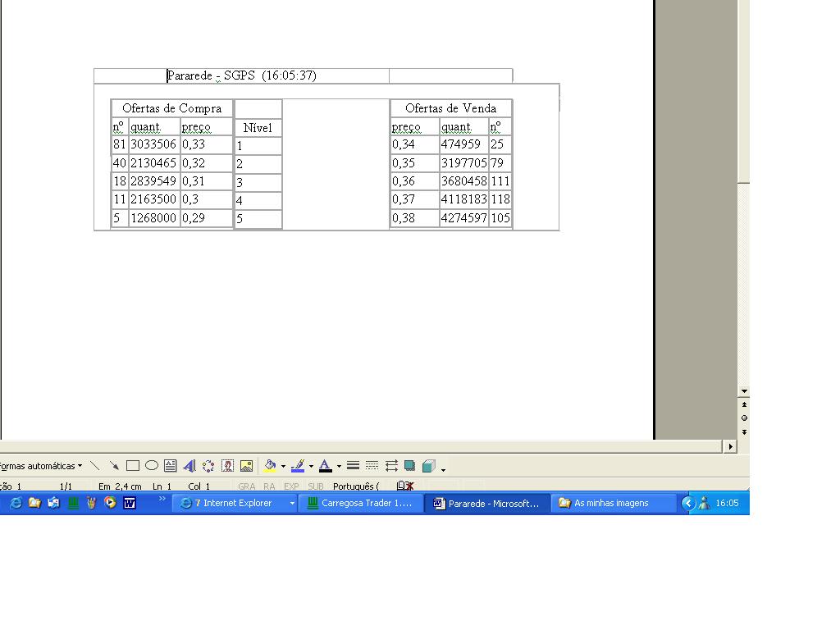
Task: Open drawing toolbar options arrow
Action: point(443,469)
